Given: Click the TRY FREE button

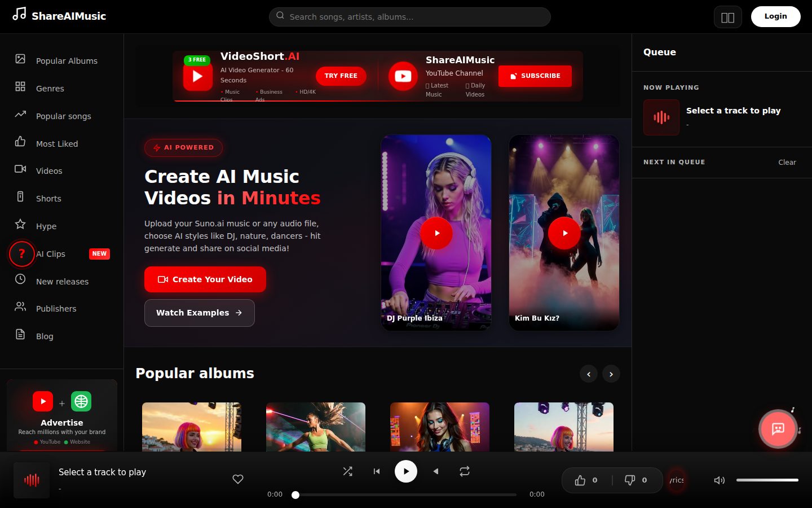Looking at the screenshot, I should [x=341, y=76].
